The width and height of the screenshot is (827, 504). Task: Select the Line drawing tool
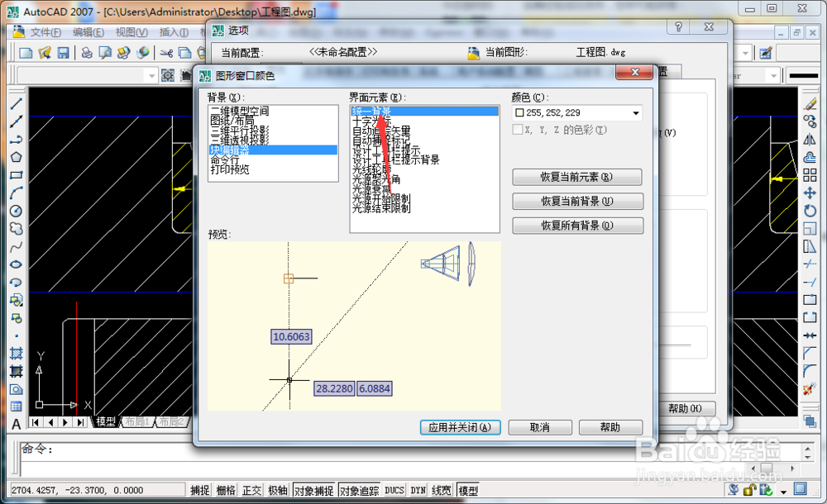click(x=17, y=103)
